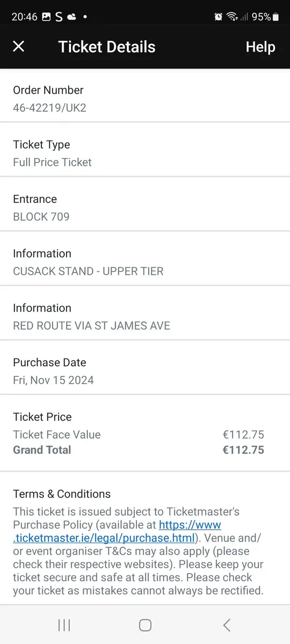Tap the S app notification icon

coord(59,17)
